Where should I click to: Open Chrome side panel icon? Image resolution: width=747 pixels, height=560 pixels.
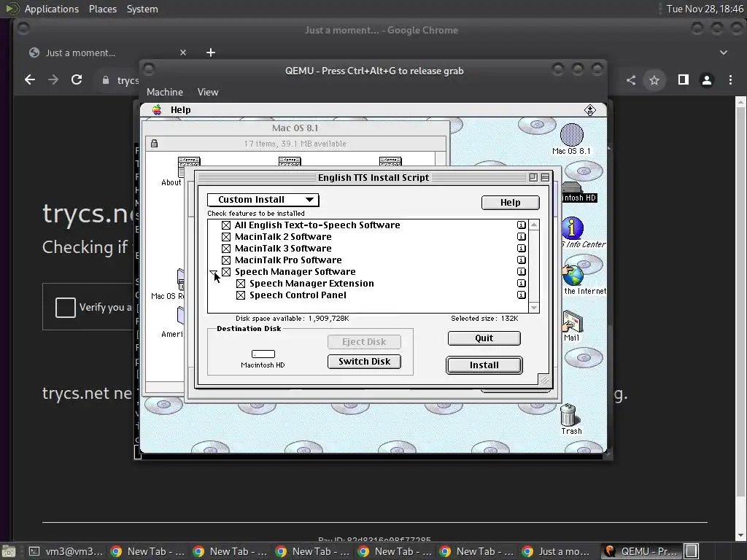683,80
